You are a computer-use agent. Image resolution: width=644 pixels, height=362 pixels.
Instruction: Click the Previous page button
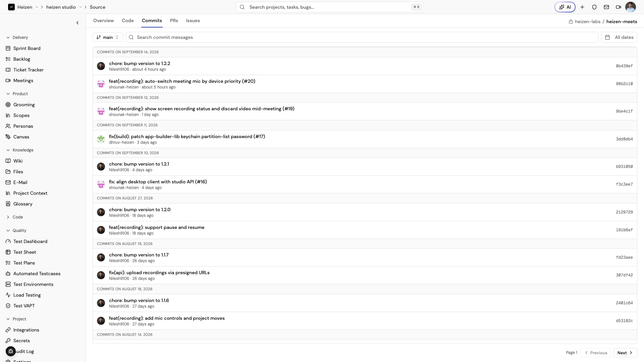[x=595, y=353]
